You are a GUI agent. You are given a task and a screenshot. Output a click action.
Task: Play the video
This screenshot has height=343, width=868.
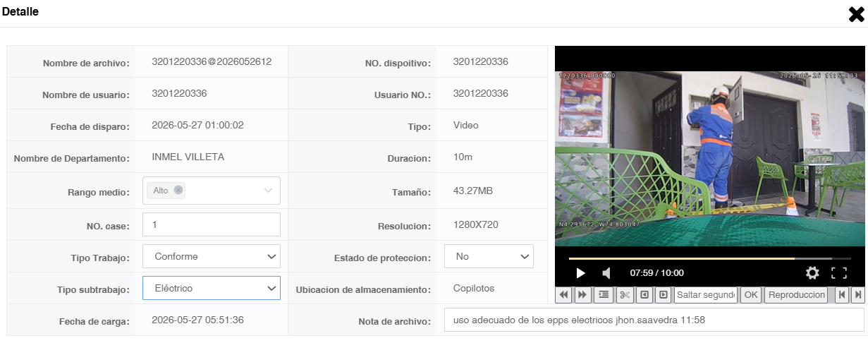coord(581,272)
